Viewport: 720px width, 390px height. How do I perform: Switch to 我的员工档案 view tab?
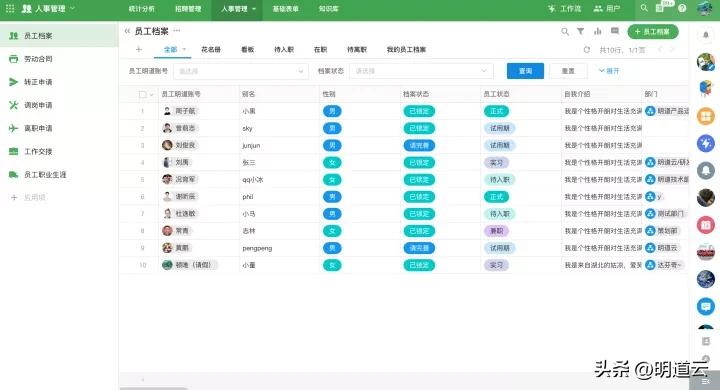click(x=406, y=49)
